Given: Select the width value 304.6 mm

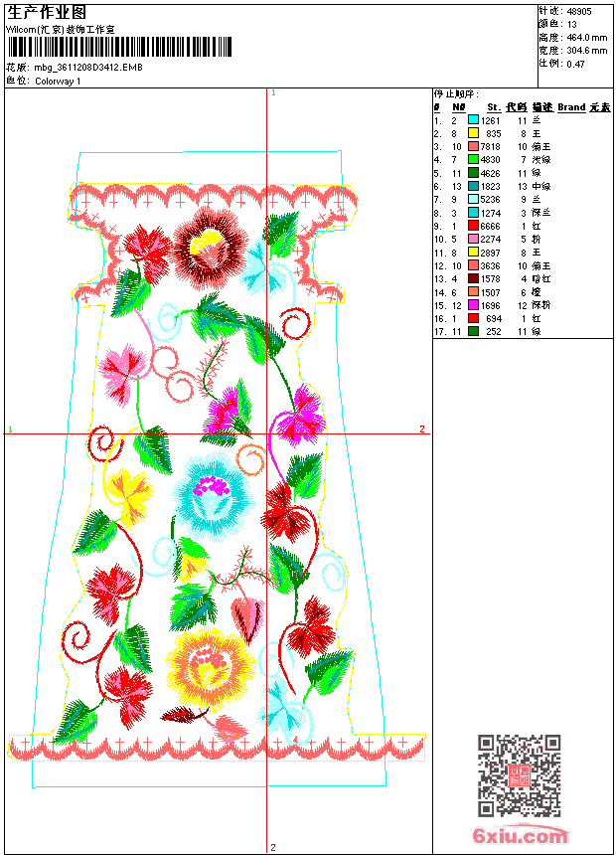Looking at the screenshot, I should 587,51.
